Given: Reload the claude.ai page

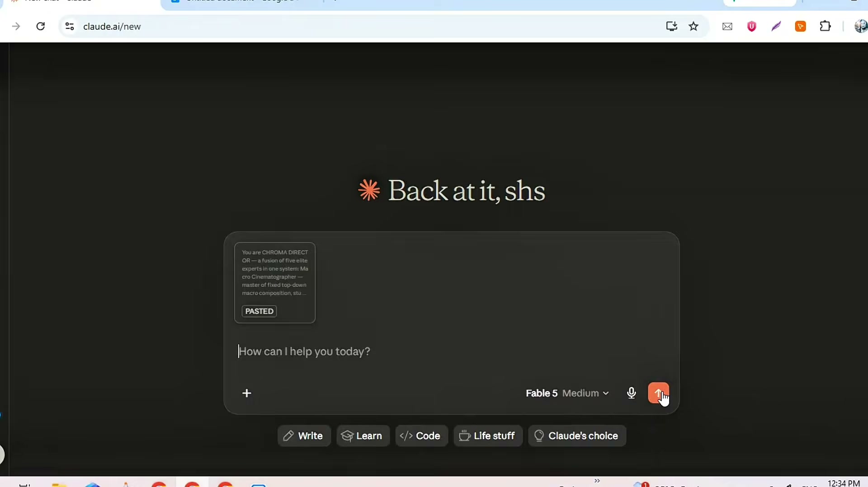Looking at the screenshot, I should (41, 26).
